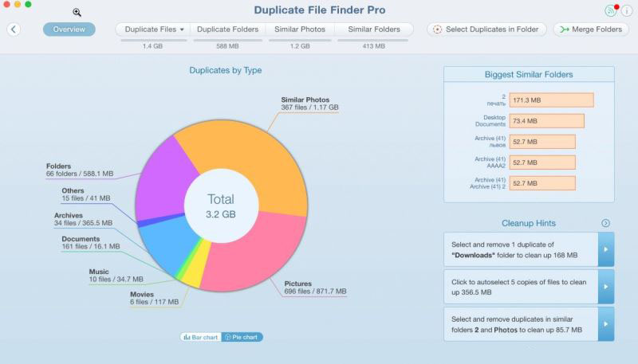The image size is (638, 364).
Task: Run the autoselect 5 copies hint arrow
Action: tap(606, 287)
